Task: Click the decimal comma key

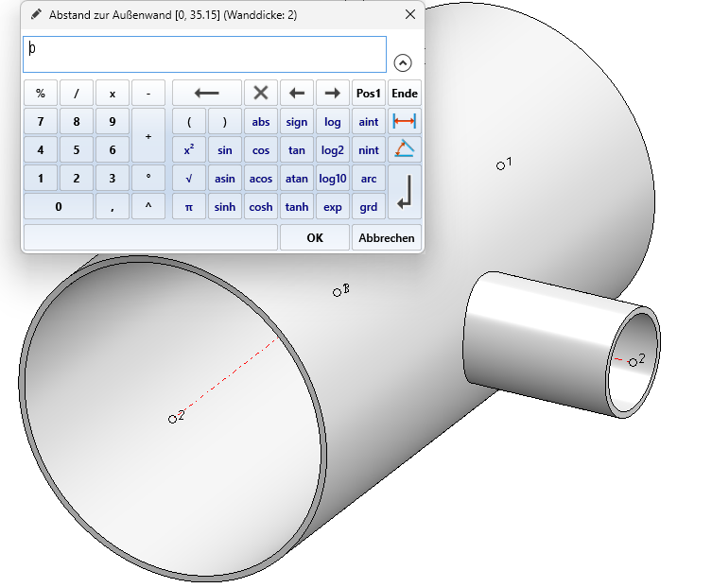Action: (113, 206)
